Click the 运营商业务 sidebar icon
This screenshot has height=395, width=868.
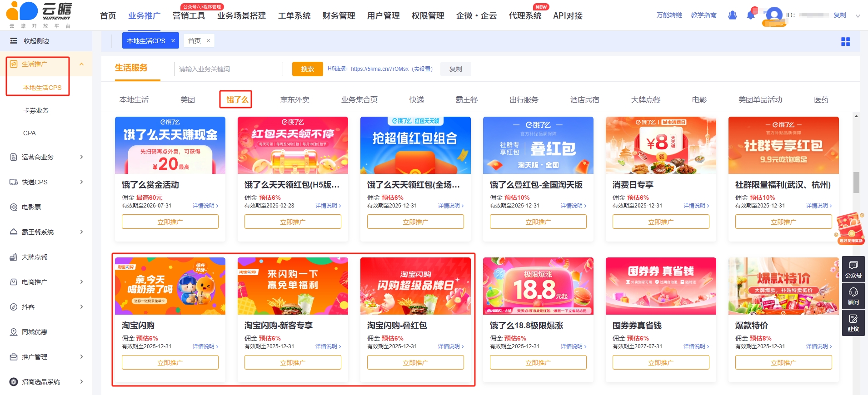point(14,157)
